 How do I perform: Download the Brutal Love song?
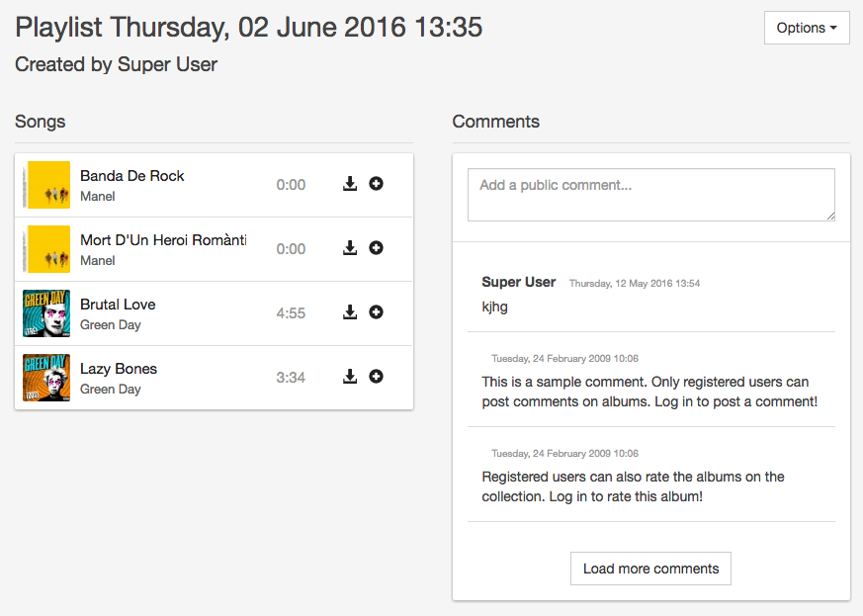click(x=350, y=312)
